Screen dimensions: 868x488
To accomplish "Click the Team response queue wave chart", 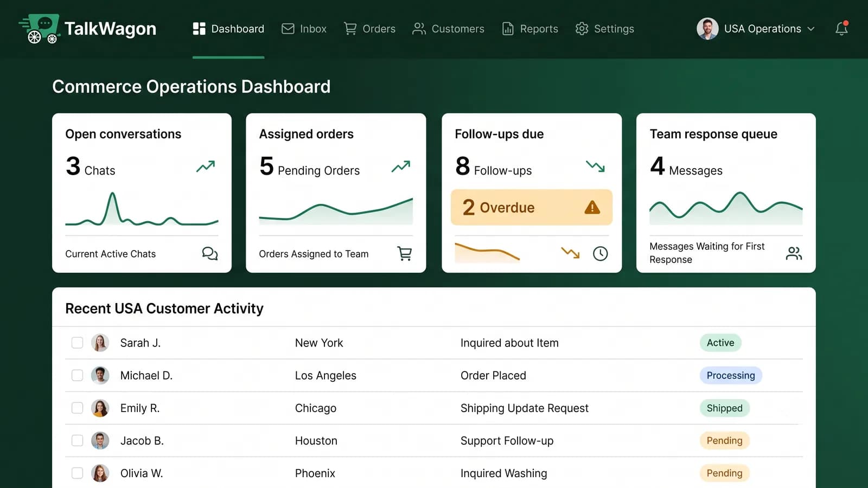I will [x=726, y=208].
